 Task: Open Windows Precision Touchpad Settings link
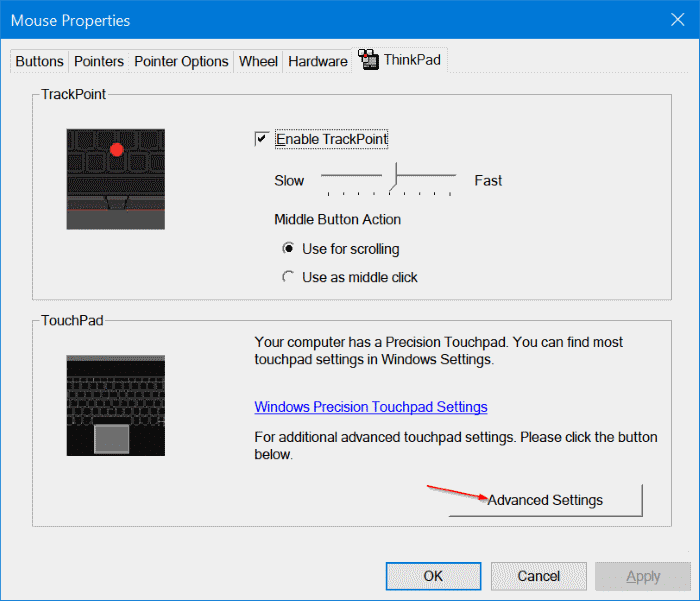(371, 407)
